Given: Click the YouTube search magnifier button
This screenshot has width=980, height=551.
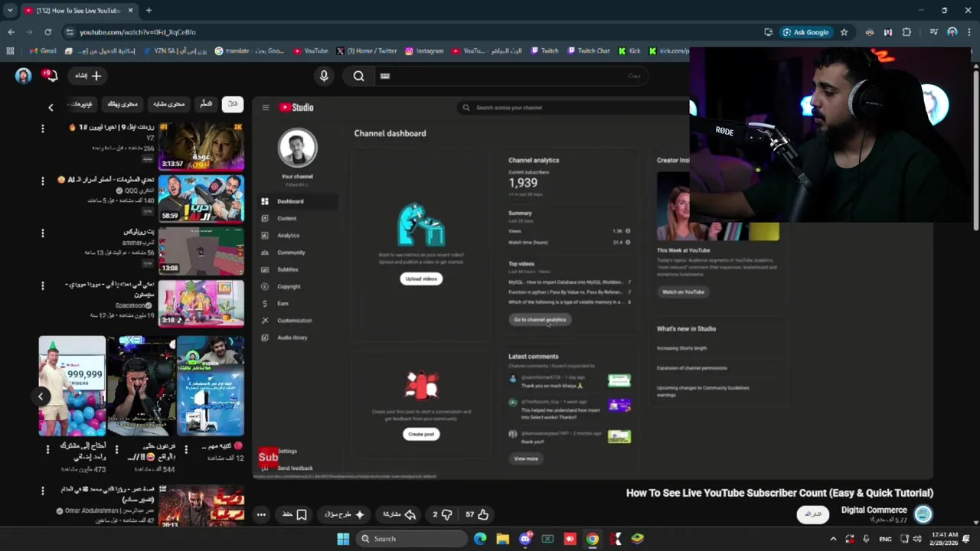Looking at the screenshot, I should pos(358,76).
